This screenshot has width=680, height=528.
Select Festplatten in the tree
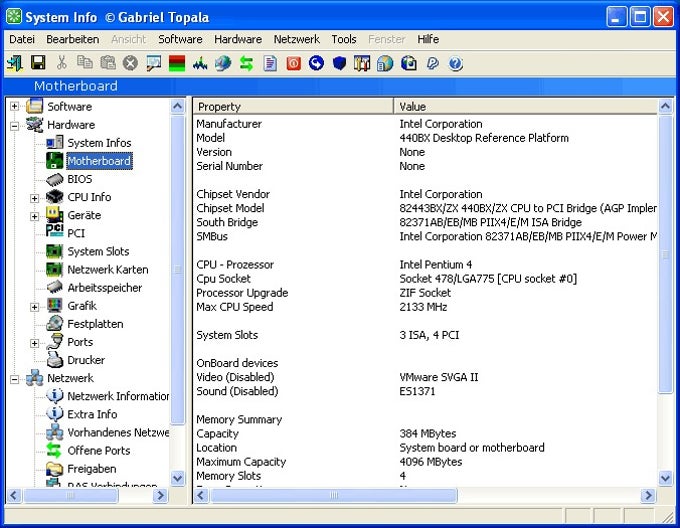point(95,324)
